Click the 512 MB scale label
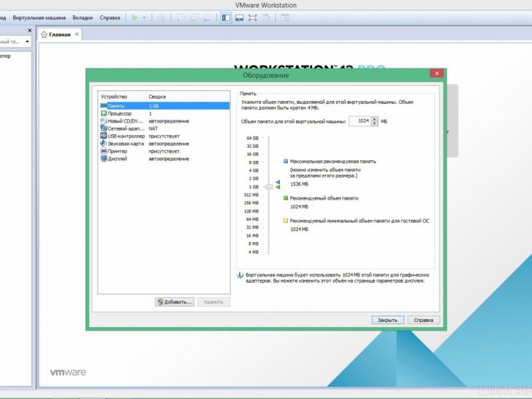Screen dimensions: 532x399 tap(251, 195)
